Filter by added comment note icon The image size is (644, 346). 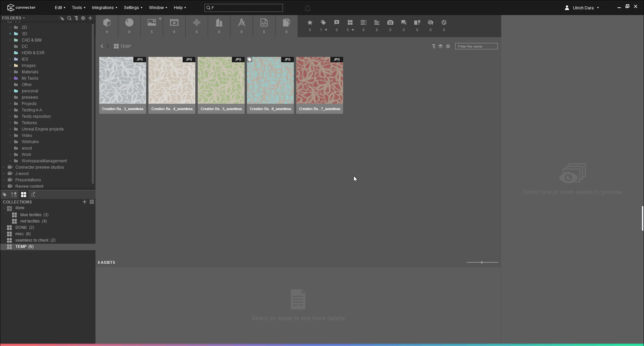pyautogui.click(x=337, y=22)
